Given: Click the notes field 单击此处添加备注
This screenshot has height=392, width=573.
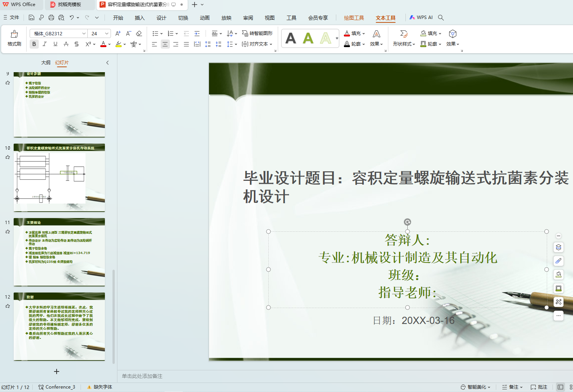Looking at the screenshot, I should (142, 376).
